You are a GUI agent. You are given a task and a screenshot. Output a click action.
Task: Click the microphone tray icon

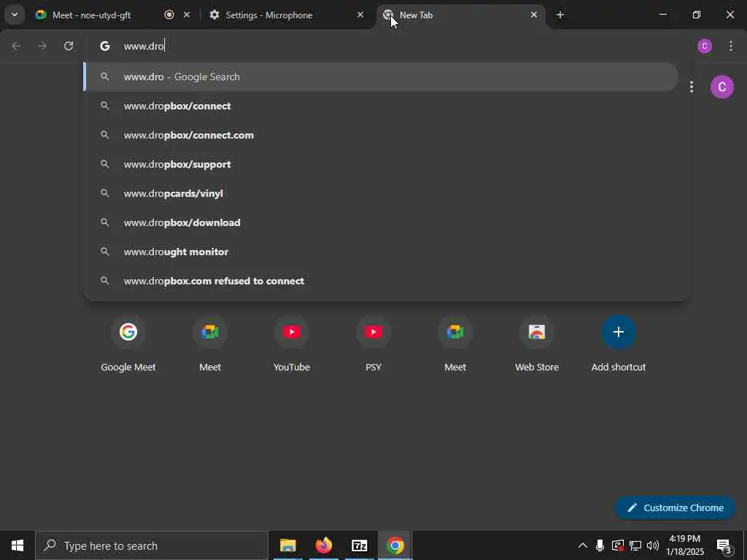[600, 545]
